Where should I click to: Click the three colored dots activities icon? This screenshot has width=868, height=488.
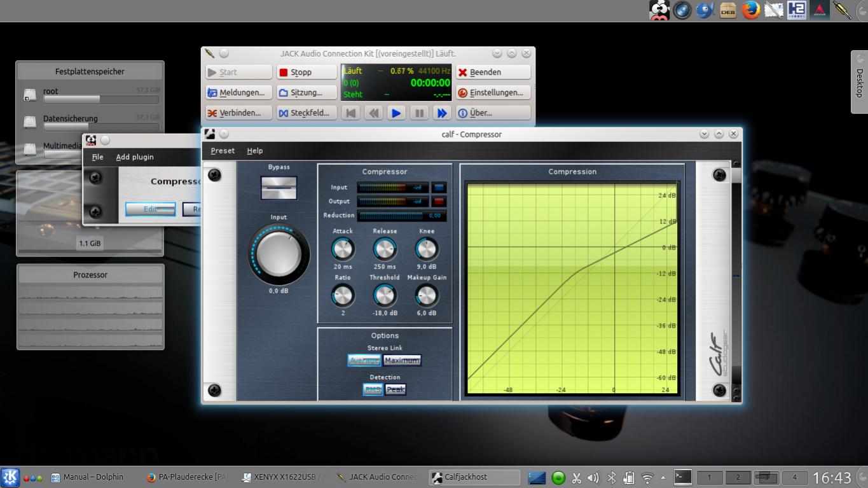pos(33,478)
